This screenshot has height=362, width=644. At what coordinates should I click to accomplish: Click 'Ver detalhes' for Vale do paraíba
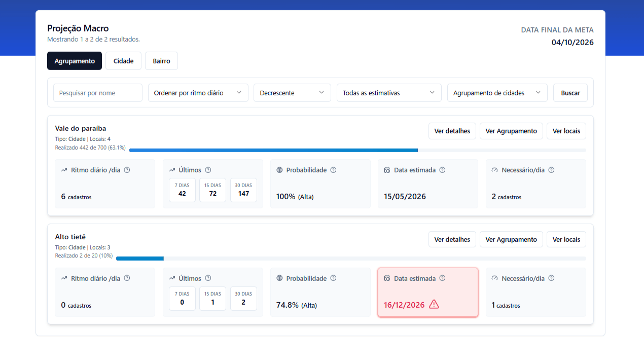click(452, 131)
